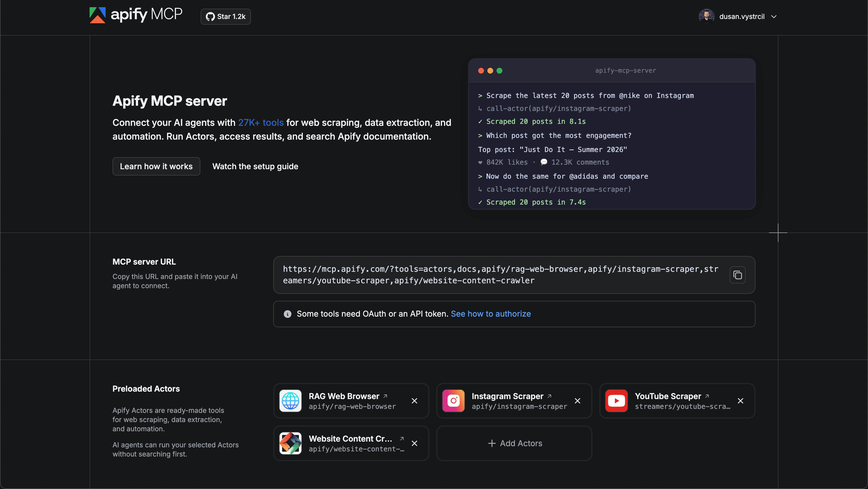Click the Website Content Crawler icon

coord(290,443)
